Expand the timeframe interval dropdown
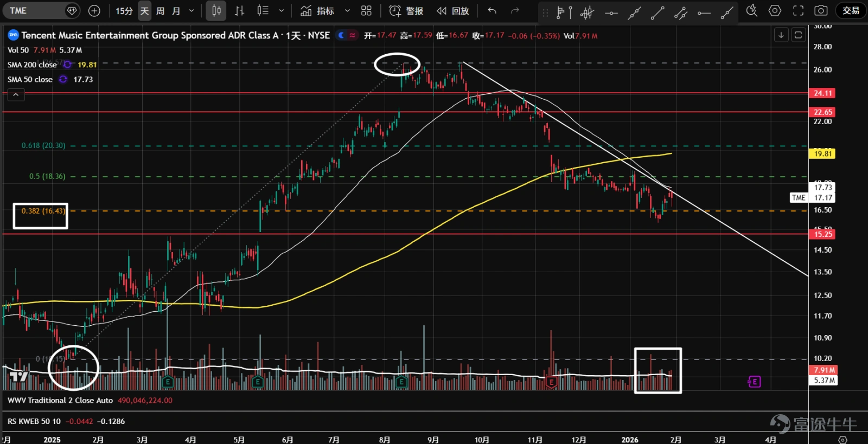This screenshot has height=444, width=868. (x=192, y=11)
